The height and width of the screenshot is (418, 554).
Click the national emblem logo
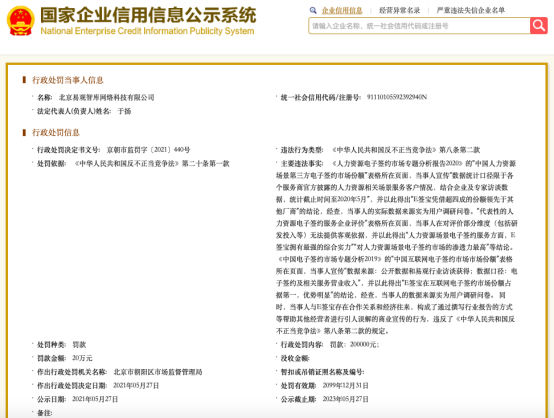(20, 20)
